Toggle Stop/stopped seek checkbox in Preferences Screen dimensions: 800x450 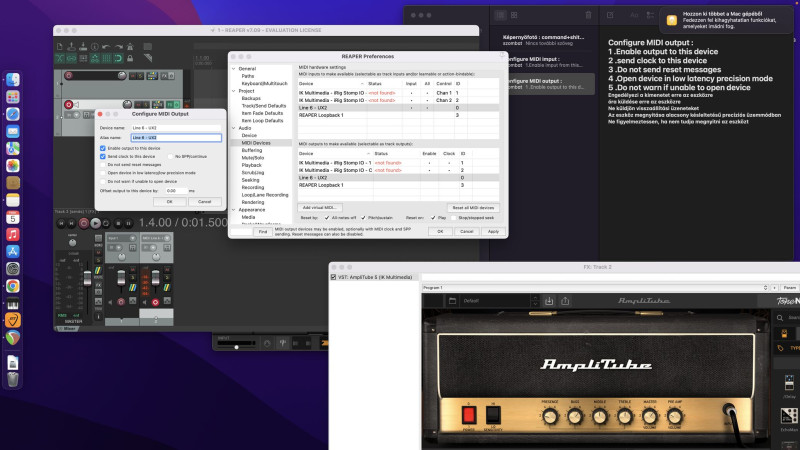click(454, 218)
